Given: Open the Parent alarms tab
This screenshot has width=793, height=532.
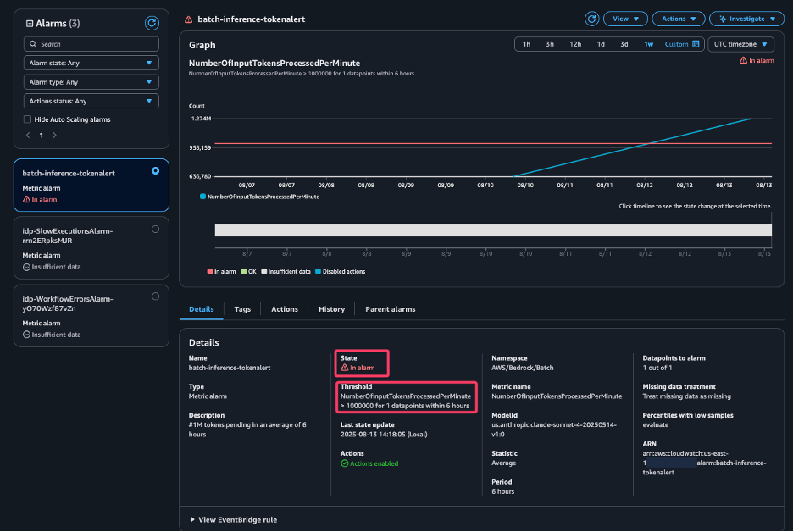Looking at the screenshot, I should pos(390,309).
